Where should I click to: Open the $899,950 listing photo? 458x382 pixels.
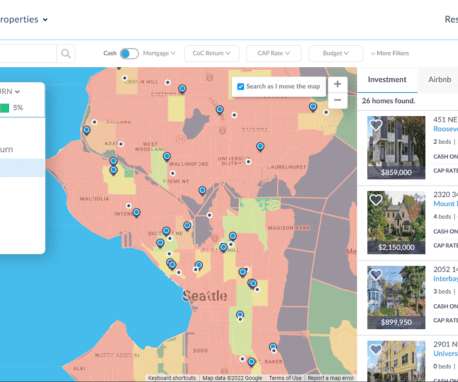pyautogui.click(x=396, y=297)
